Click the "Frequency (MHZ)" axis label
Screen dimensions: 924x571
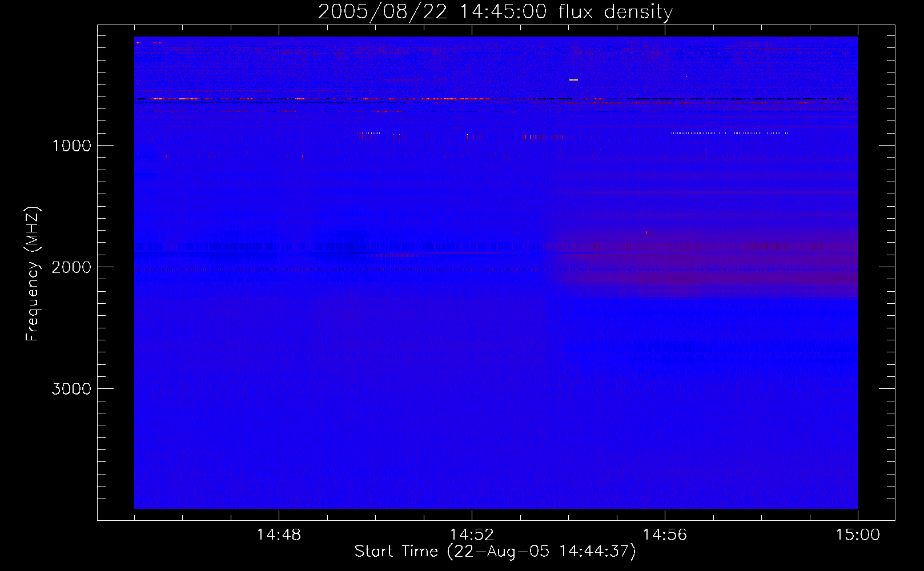click(33, 274)
